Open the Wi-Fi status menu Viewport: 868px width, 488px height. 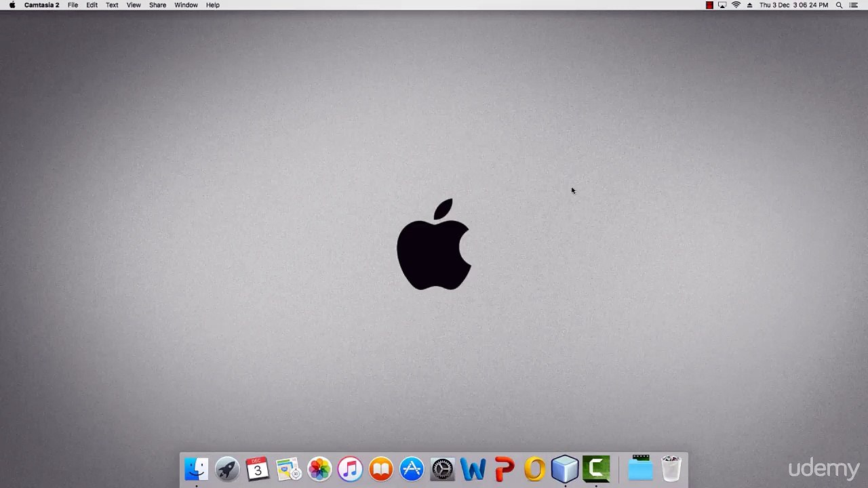[736, 5]
